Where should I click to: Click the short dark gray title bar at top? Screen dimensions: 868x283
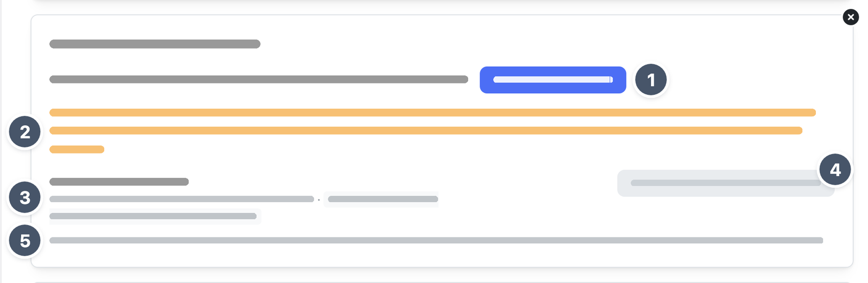tap(155, 44)
